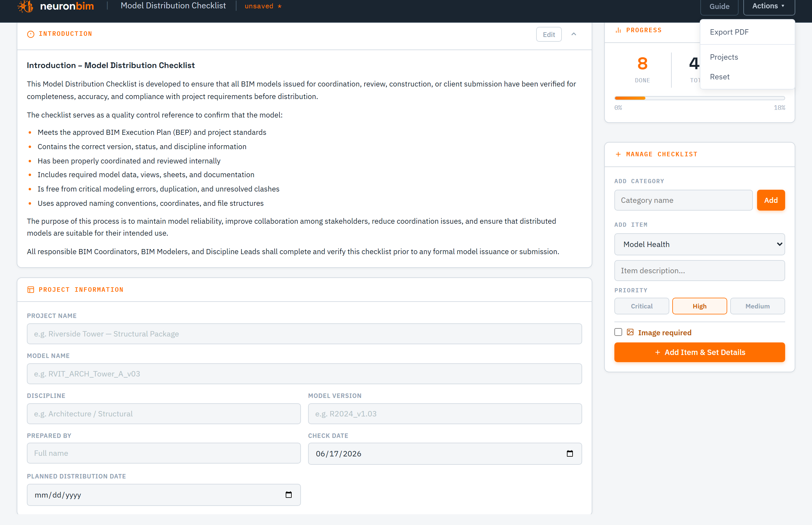This screenshot has height=525, width=812.
Task: Enable the Image required checkbox
Action: point(618,332)
